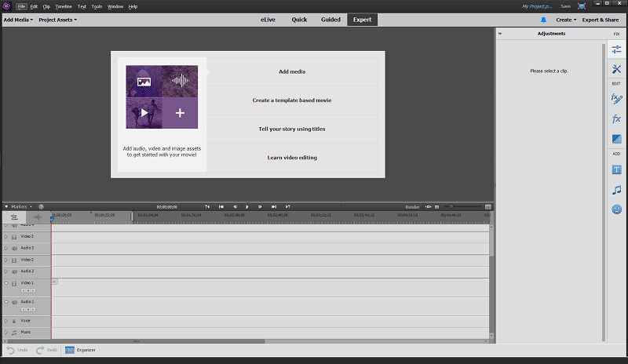Expand the Voice track
Viewport: 628px width, 364px height.
[x=6, y=321]
